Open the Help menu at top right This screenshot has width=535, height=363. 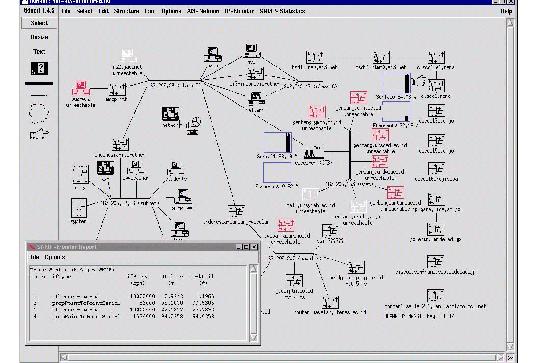[x=506, y=11]
